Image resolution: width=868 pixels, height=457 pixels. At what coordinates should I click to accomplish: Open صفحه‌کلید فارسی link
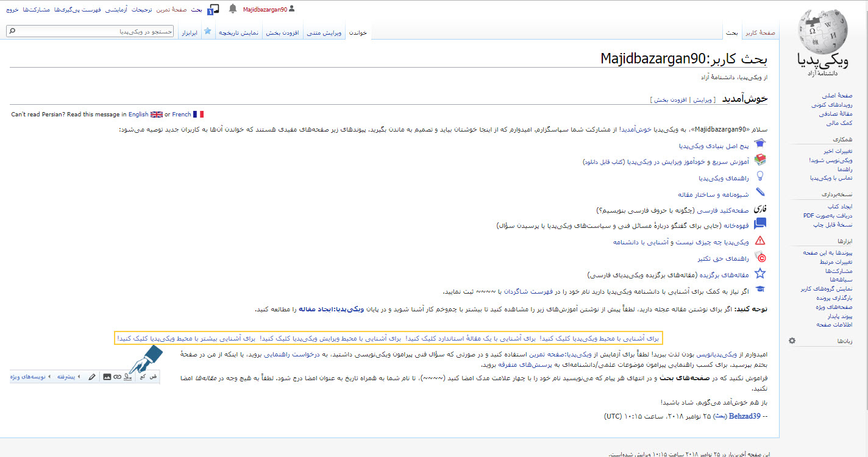pyautogui.click(x=724, y=210)
